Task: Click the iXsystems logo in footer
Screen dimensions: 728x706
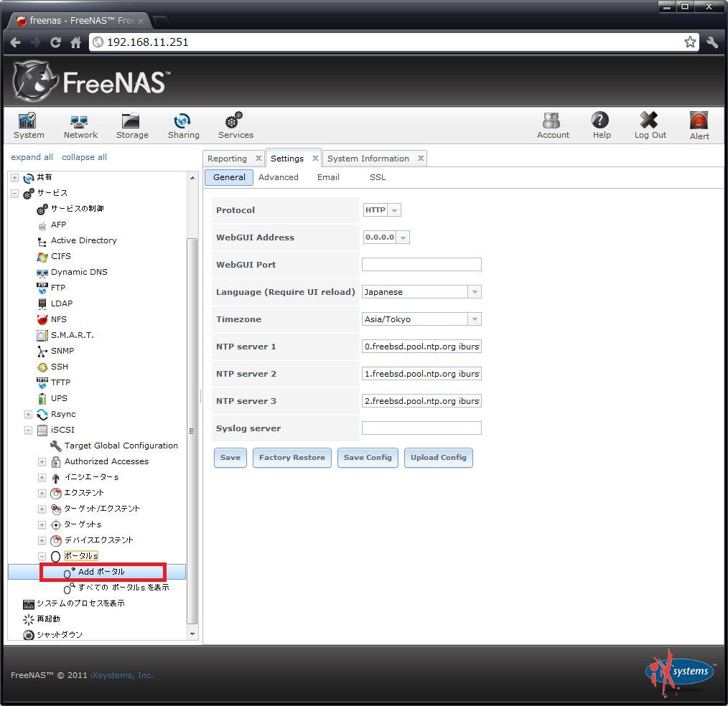Action: (x=679, y=672)
